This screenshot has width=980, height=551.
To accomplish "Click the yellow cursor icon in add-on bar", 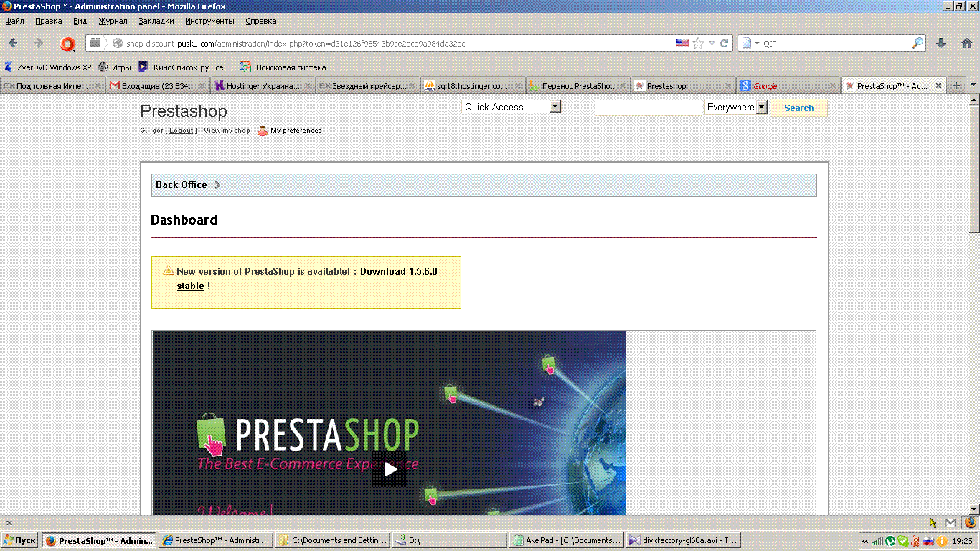I will click(x=933, y=522).
